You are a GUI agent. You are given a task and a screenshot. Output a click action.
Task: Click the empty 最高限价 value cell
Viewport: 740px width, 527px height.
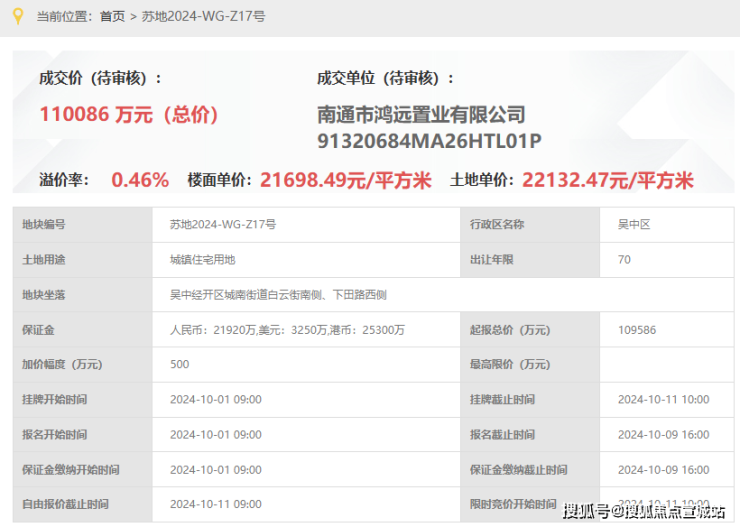666,365
